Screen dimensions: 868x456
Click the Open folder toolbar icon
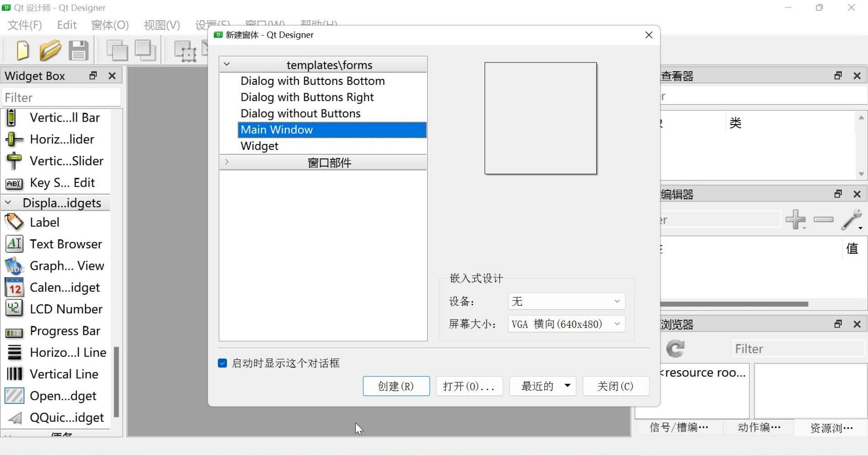(x=50, y=51)
